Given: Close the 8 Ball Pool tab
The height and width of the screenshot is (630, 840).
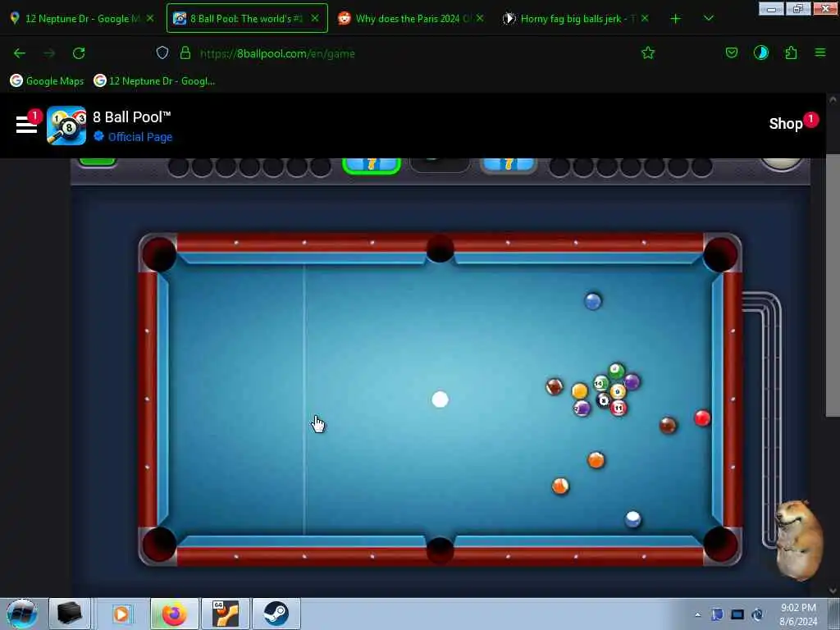Looking at the screenshot, I should point(315,18).
